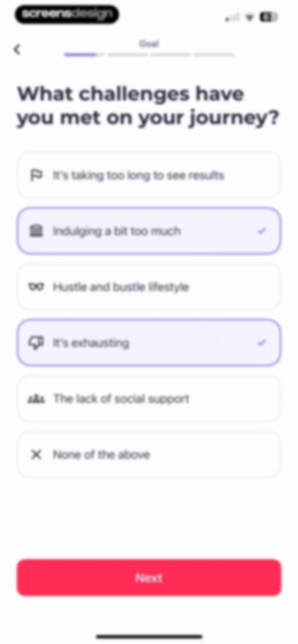Screen dimensions: 298x644
Task: Choose None of the above option
Action: pyautogui.click(x=149, y=454)
